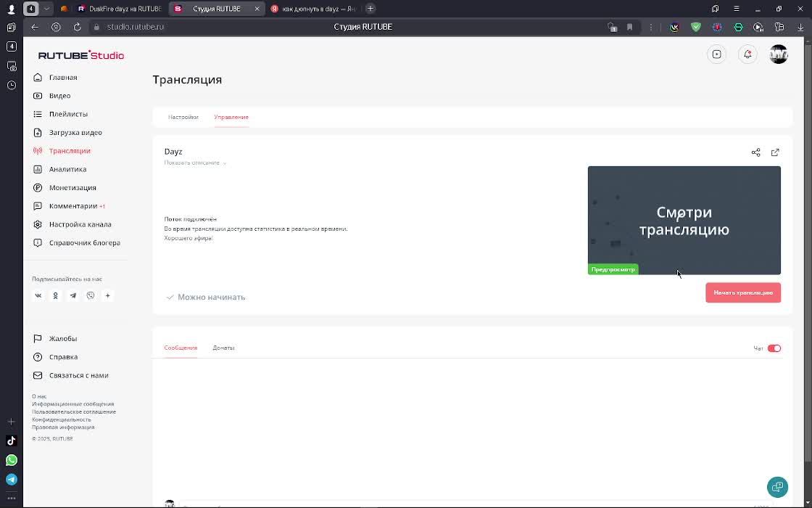812x508 pixels.
Task: Switch to the Донаты tab
Action: click(x=223, y=348)
